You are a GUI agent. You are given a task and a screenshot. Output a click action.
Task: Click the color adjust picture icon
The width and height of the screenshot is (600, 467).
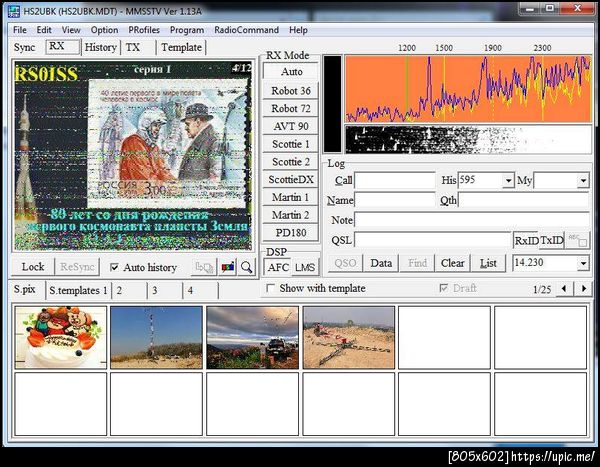(228, 267)
